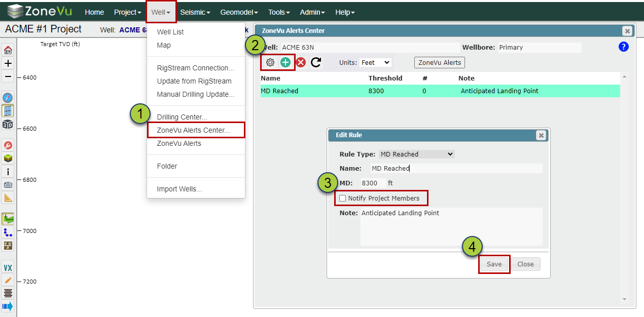Close the ZoneVu Alerts Center window
This screenshot has width=644, height=317.
[627, 31]
